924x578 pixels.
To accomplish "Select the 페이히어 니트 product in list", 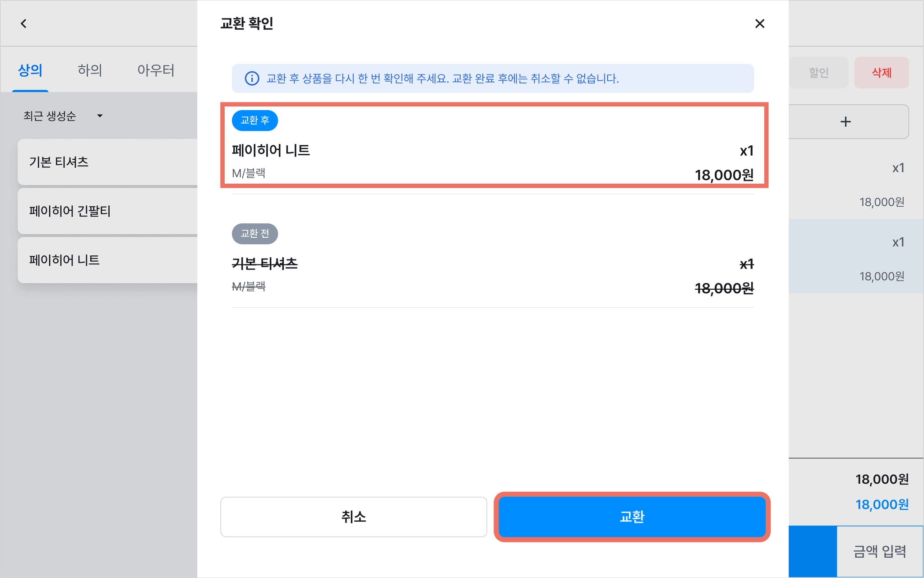I will click(x=108, y=260).
